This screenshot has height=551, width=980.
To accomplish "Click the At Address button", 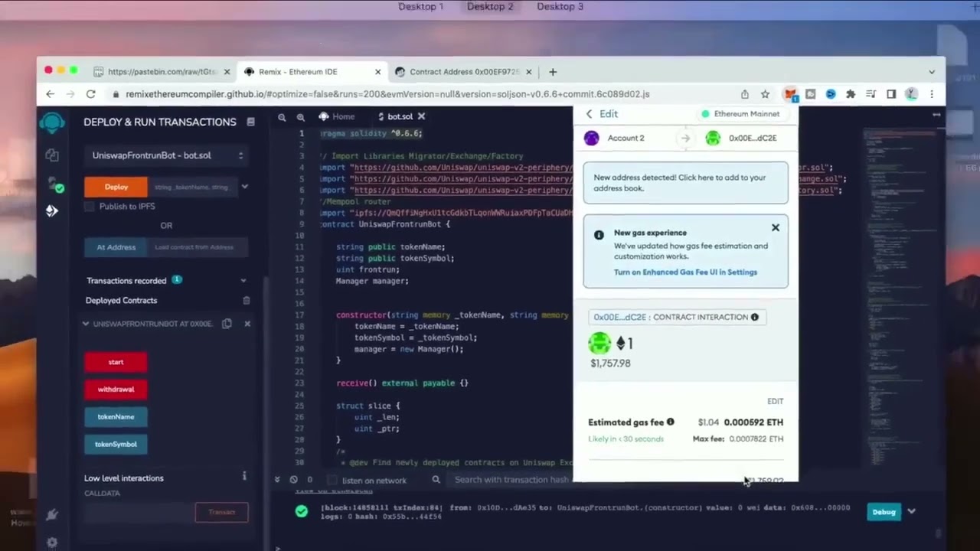I will pyautogui.click(x=116, y=247).
